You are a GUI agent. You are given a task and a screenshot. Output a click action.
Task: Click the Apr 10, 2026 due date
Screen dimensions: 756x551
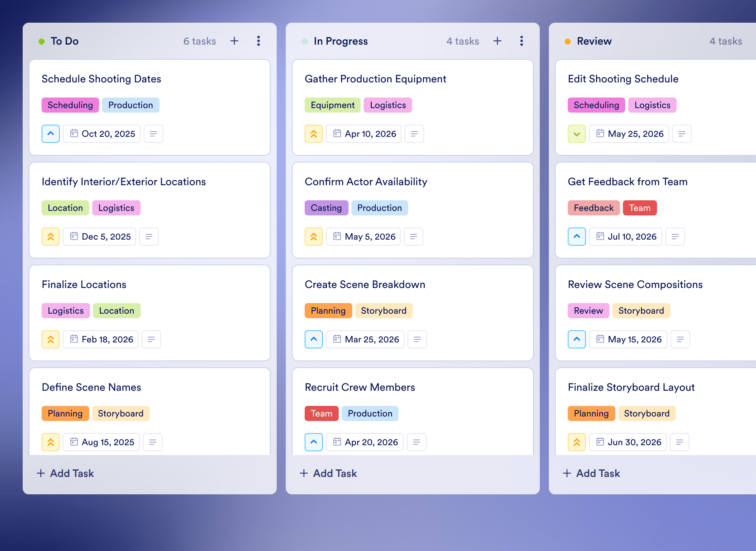364,134
